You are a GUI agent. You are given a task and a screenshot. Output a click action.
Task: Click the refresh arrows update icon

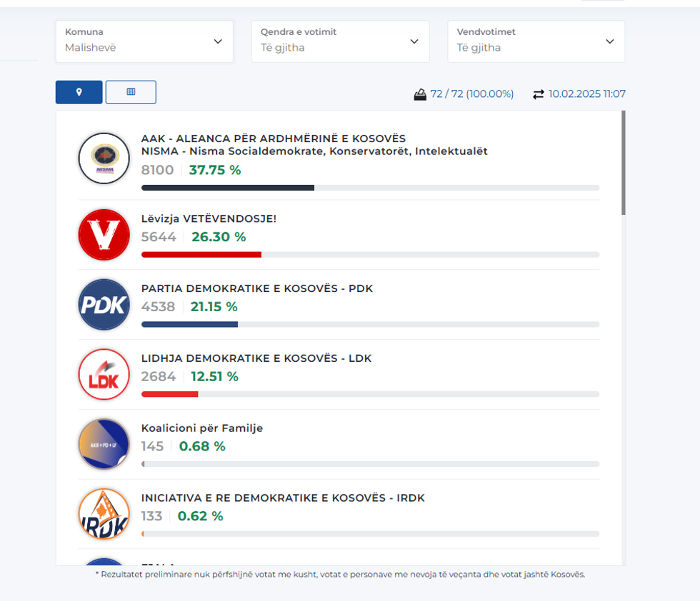click(539, 94)
